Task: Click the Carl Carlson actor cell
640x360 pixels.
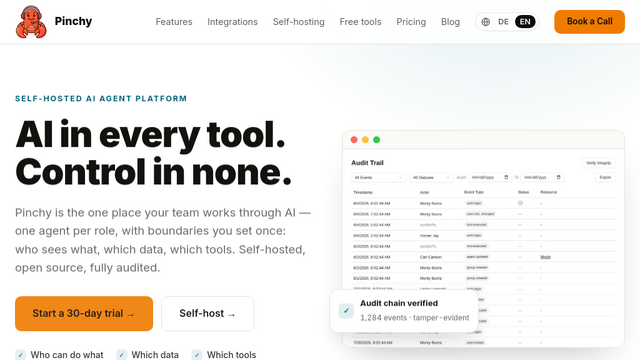Action: tap(431, 257)
